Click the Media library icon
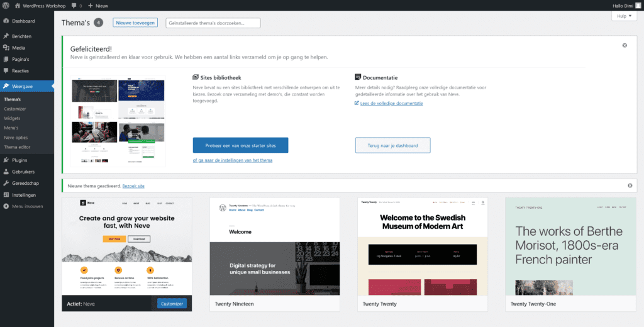This screenshot has width=644, height=327. (x=6, y=48)
